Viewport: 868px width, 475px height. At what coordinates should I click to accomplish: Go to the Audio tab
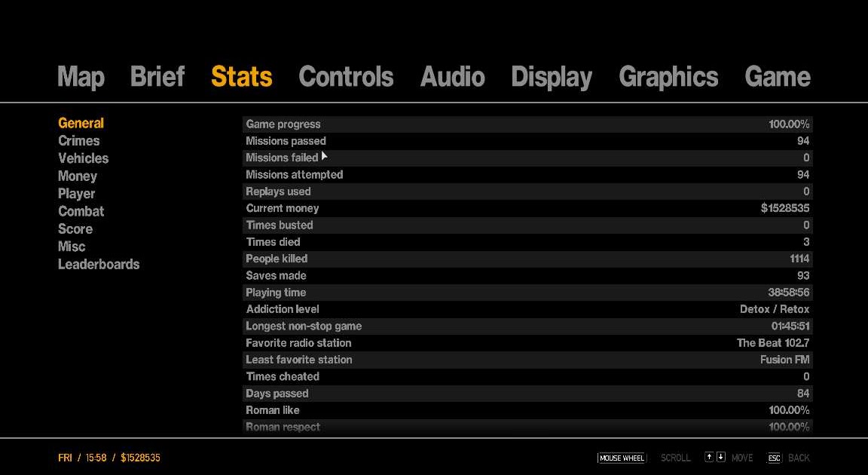coord(452,76)
